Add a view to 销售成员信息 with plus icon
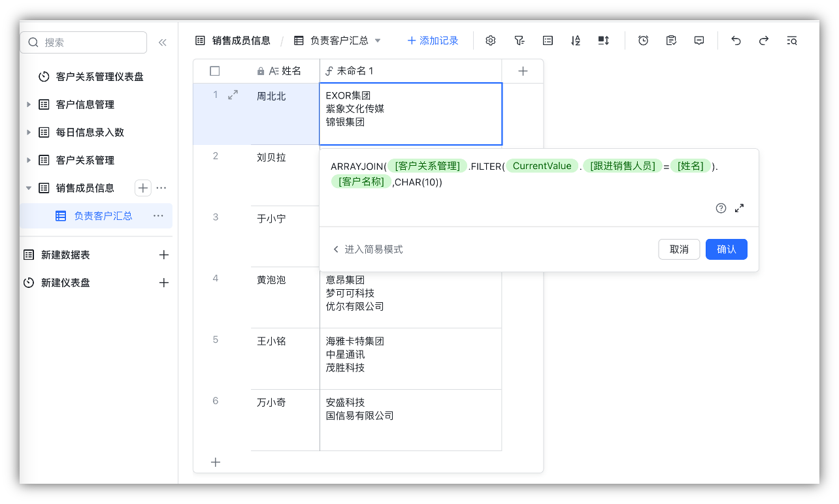This screenshot has height=504, width=839. [143, 188]
